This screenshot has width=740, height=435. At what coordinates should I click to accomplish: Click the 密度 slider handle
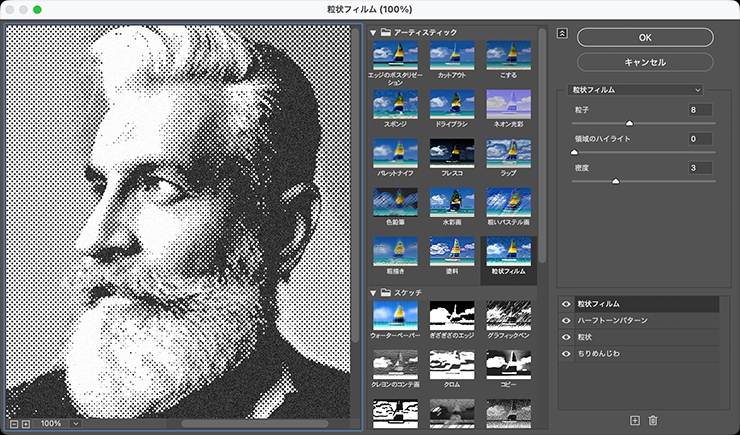click(x=615, y=181)
